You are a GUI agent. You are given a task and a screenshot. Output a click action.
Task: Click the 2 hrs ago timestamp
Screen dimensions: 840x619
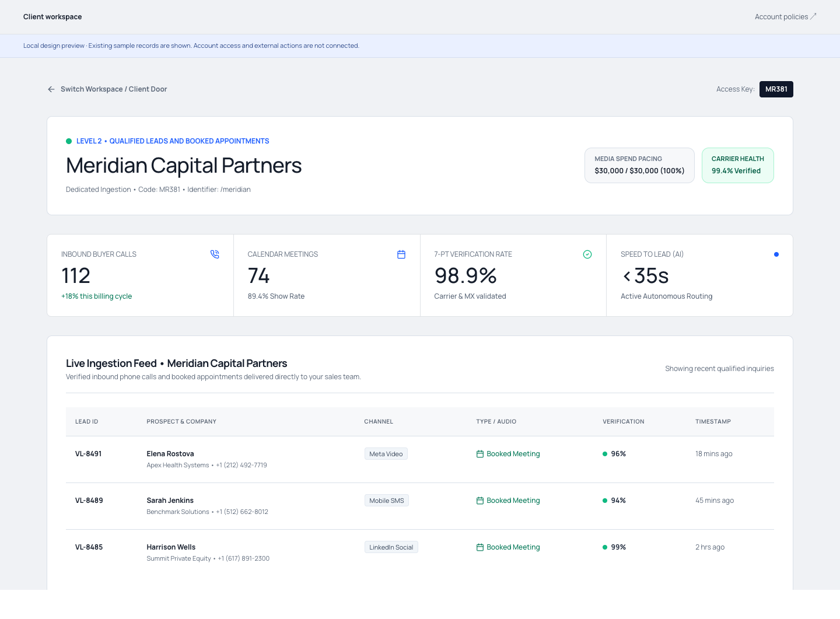[x=710, y=547]
